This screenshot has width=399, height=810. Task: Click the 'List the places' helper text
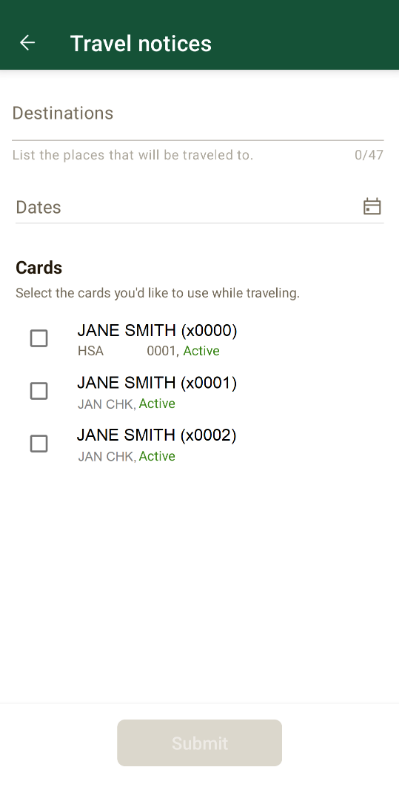(133, 155)
